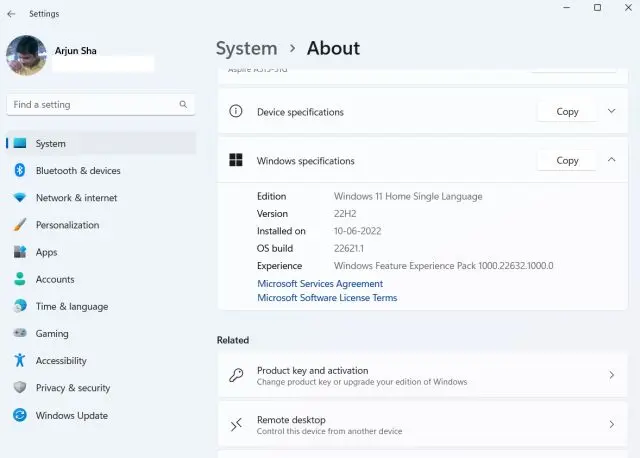Image resolution: width=640 pixels, height=458 pixels.
Task: Copy the Windows specifications
Action: point(567,160)
